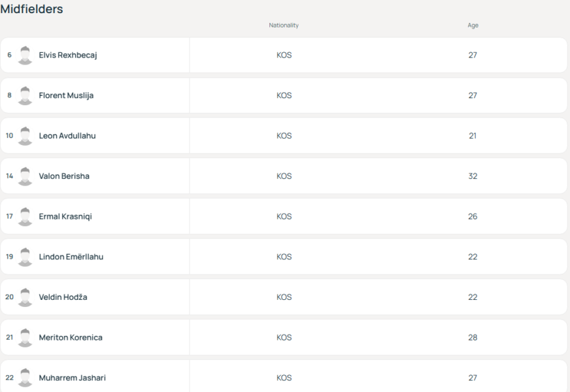Open Elvis Rexhbecaj player name link
Viewport: 570px width, 392px height.
pos(68,56)
